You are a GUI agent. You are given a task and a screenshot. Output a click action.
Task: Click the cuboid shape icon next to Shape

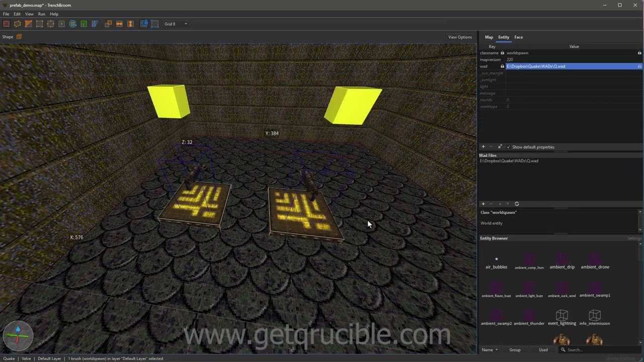19,37
